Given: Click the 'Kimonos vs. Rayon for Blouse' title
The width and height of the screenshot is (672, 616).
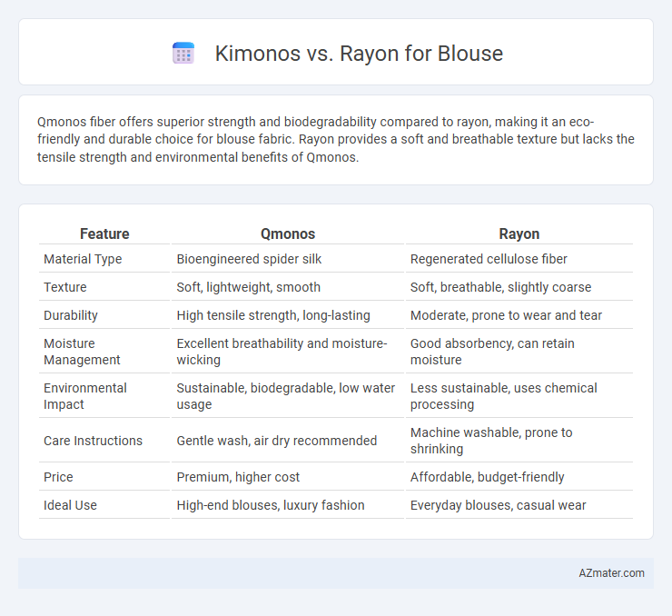Looking at the screenshot, I should click(x=359, y=54).
